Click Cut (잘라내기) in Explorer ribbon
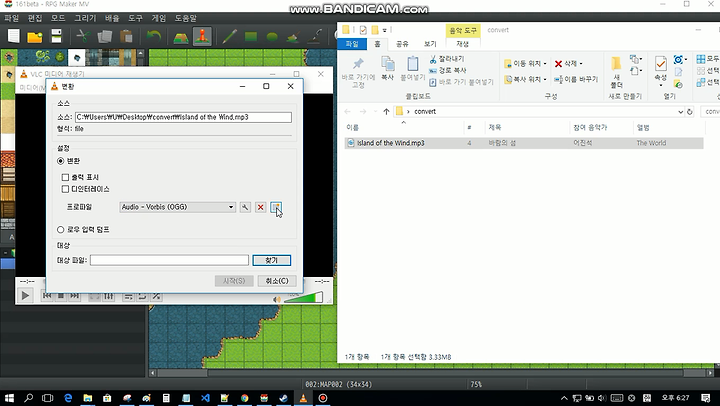The width and height of the screenshot is (720, 406). click(447, 59)
